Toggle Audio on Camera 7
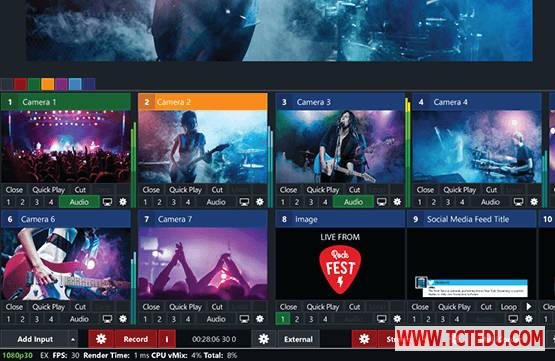The width and height of the screenshot is (555, 361). (216, 319)
